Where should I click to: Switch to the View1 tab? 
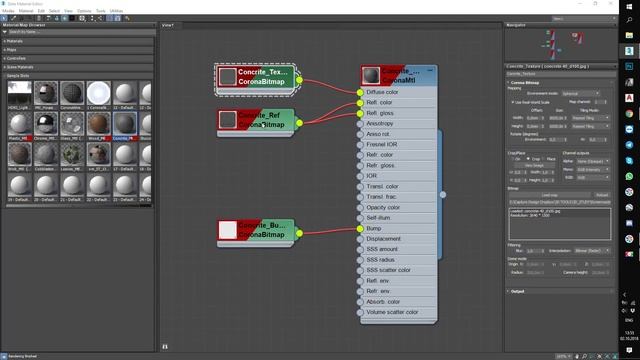(x=168, y=25)
